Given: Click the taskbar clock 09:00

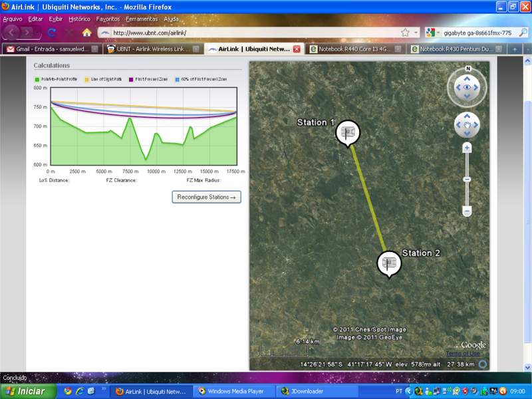Looking at the screenshot, I should click(x=518, y=391).
